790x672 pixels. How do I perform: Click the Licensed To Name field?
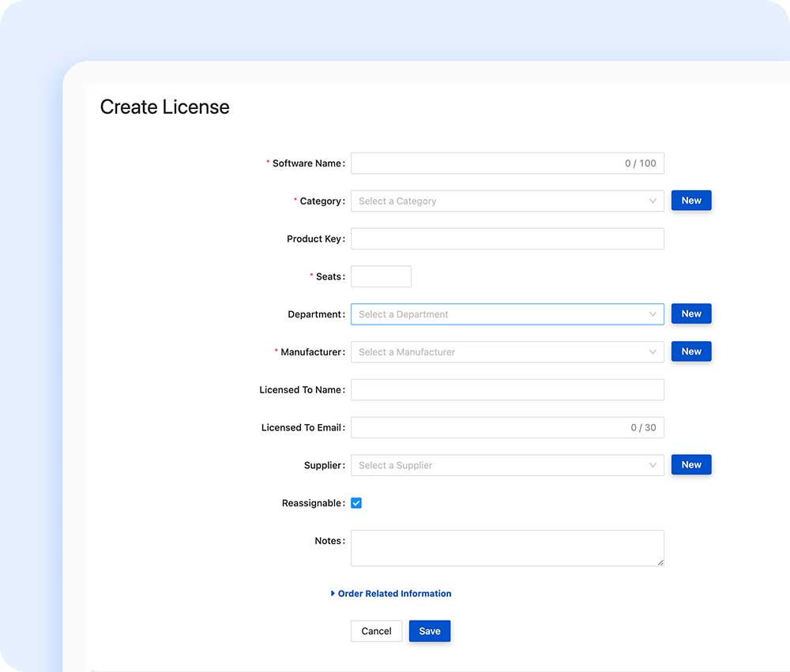[x=507, y=390]
